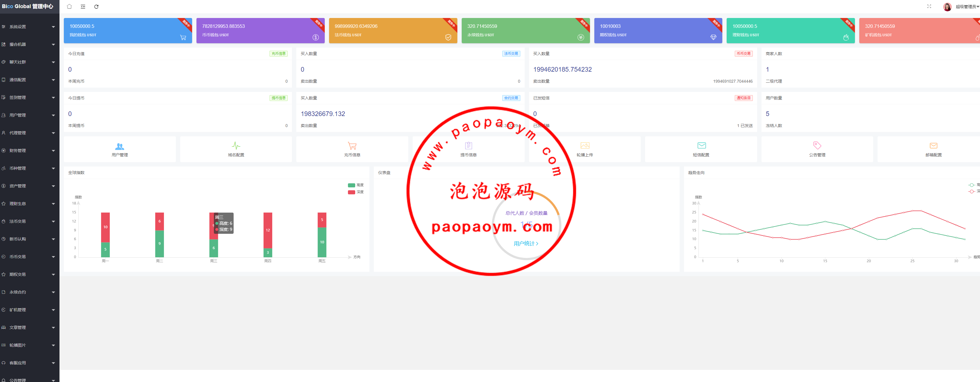Click the green 充币信息 badge on 今日充值
The width and height of the screenshot is (980, 382).
279,54
